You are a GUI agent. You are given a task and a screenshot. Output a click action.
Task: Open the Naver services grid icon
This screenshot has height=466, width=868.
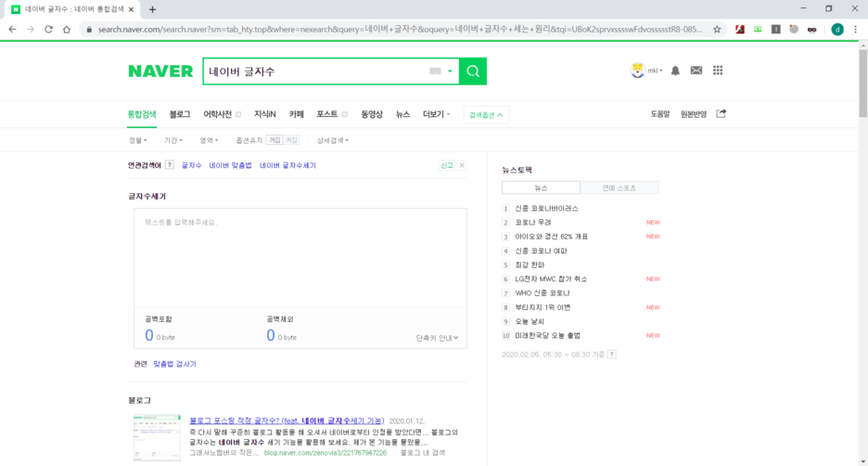coord(718,70)
